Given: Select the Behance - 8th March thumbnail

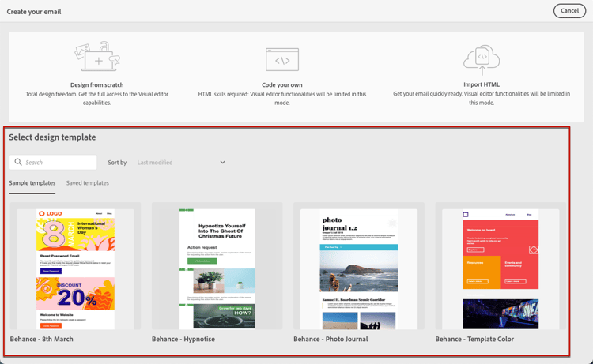Looking at the screenshot, I should (x=75, y=266).
